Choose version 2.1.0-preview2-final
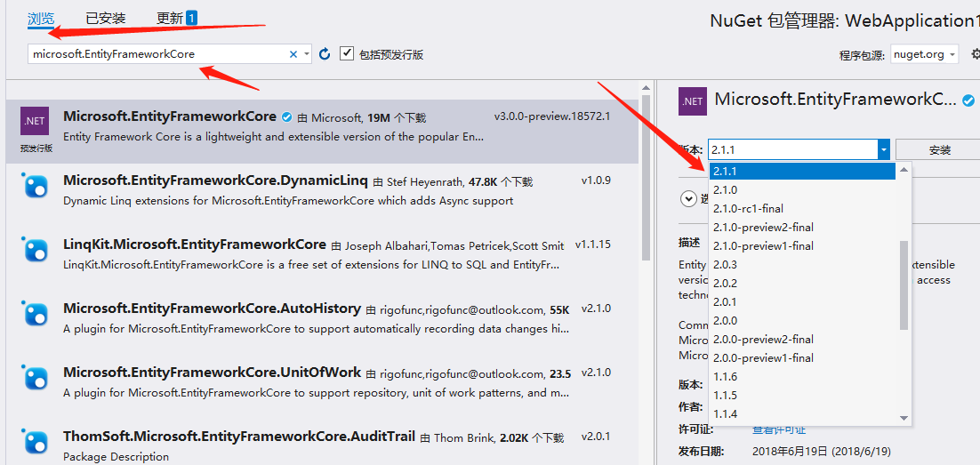This screenshot has height=465, width=980. (x=803, y=228)
